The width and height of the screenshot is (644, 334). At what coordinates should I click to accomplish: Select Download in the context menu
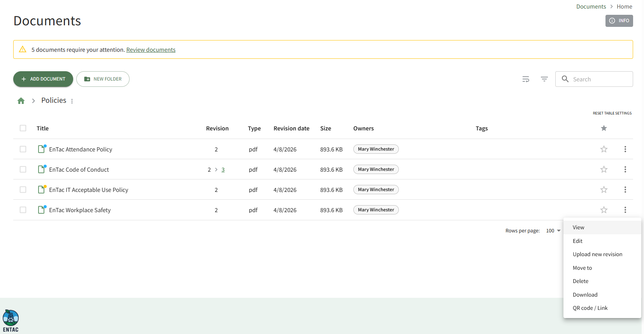pos(585,295)
